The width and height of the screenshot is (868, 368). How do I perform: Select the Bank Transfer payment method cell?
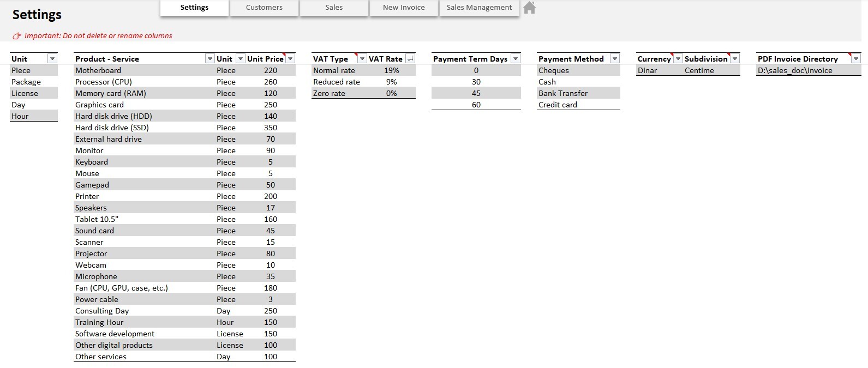coord(578,93)
